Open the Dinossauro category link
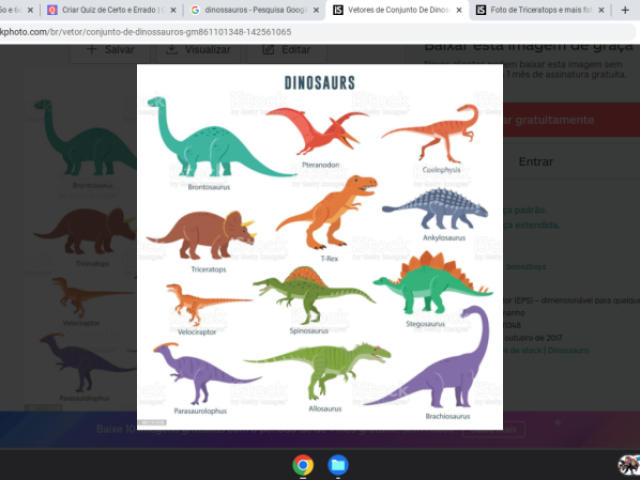 coord(568,350)
